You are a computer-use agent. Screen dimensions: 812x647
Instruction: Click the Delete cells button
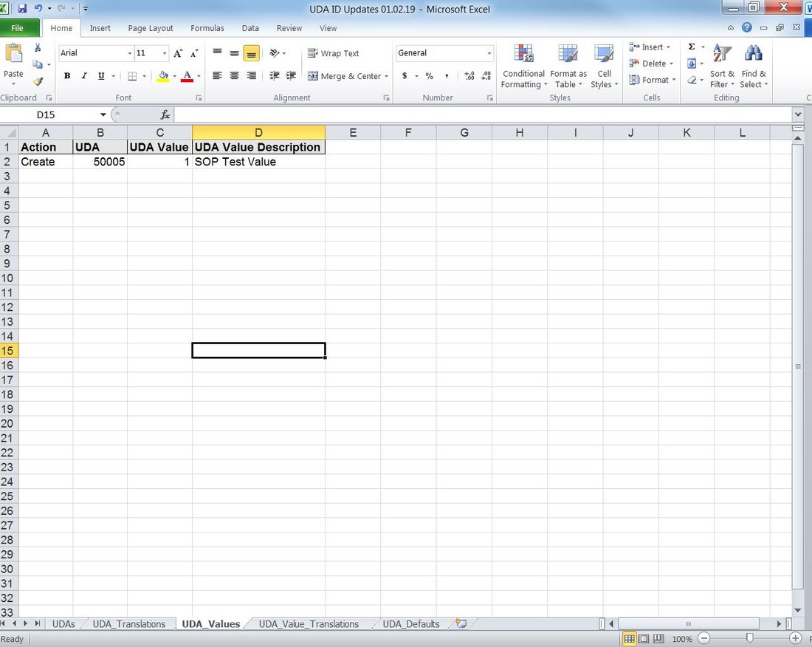(x=651, y=64)
